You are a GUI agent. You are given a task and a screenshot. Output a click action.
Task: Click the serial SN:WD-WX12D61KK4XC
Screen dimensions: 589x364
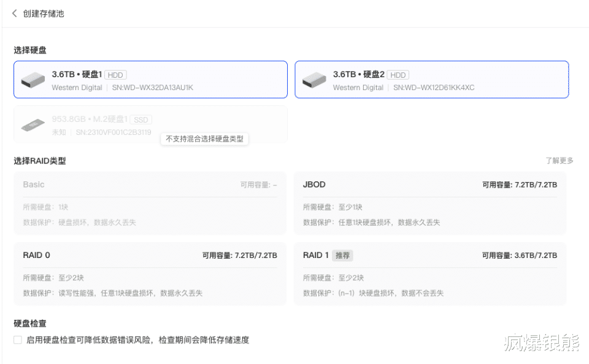(x=434, y=88)
